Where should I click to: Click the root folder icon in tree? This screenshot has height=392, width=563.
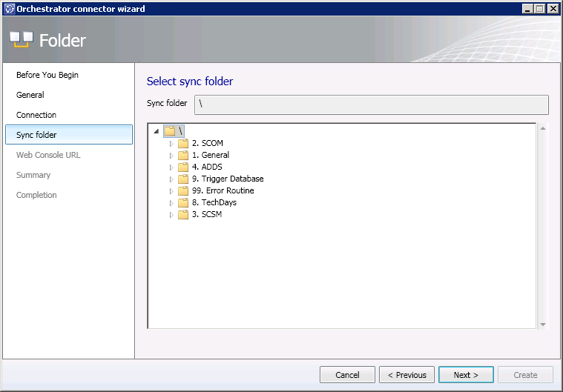click(x=170, y=131)
